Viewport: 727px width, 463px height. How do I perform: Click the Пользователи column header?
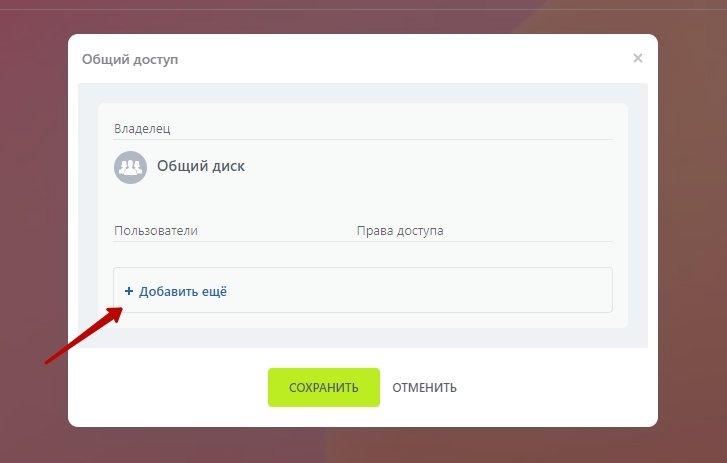coord(156,231)
